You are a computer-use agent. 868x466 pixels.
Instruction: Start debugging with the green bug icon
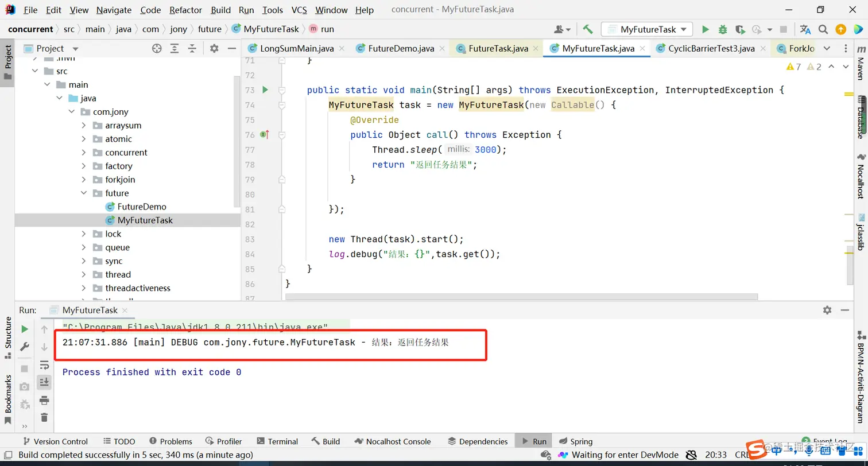click(x=723, y=29)
